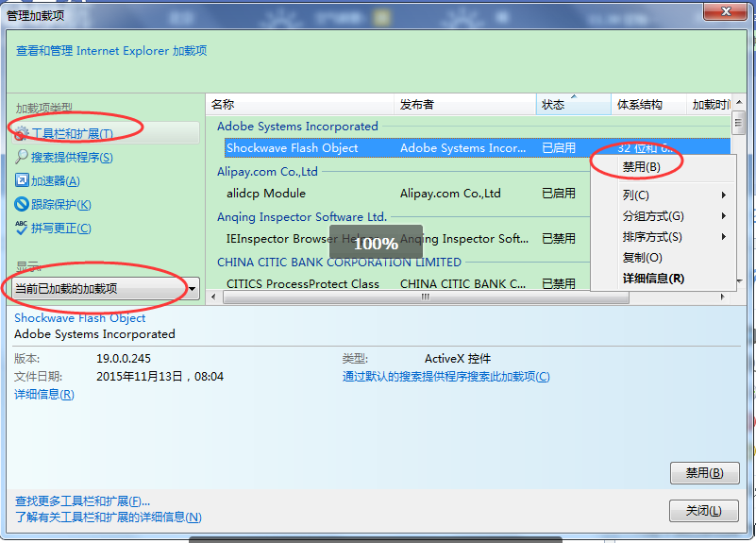This screenshot has height=543, width=756.
Task: Open search for this add-on via default provider link
Action: (x=445, y=377)
